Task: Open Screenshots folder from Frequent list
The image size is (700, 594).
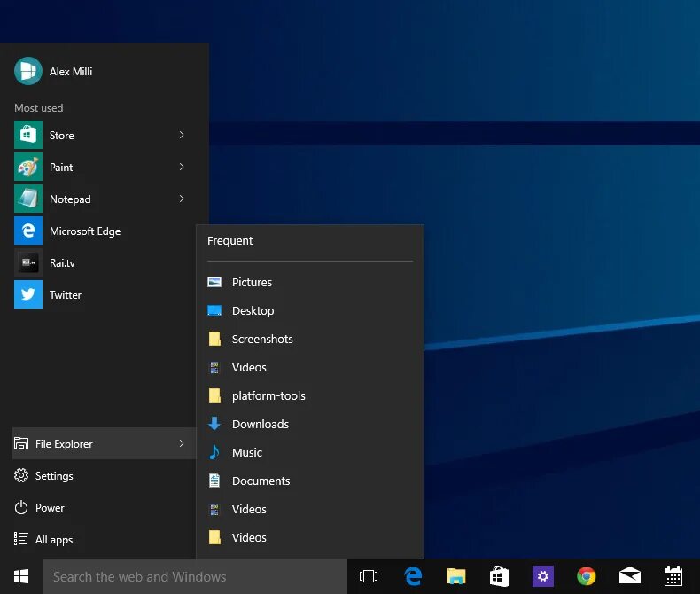Action: [x=310, y=339]
